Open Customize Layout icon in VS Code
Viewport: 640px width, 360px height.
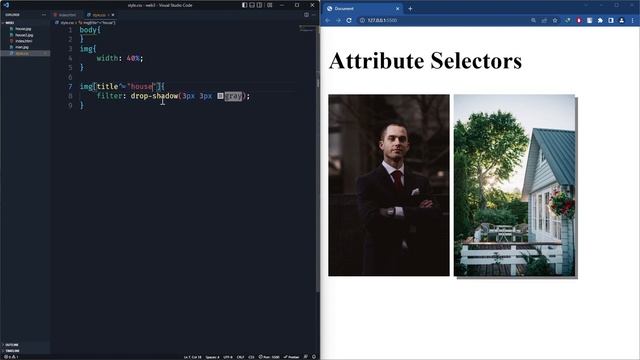coord(269,5)
